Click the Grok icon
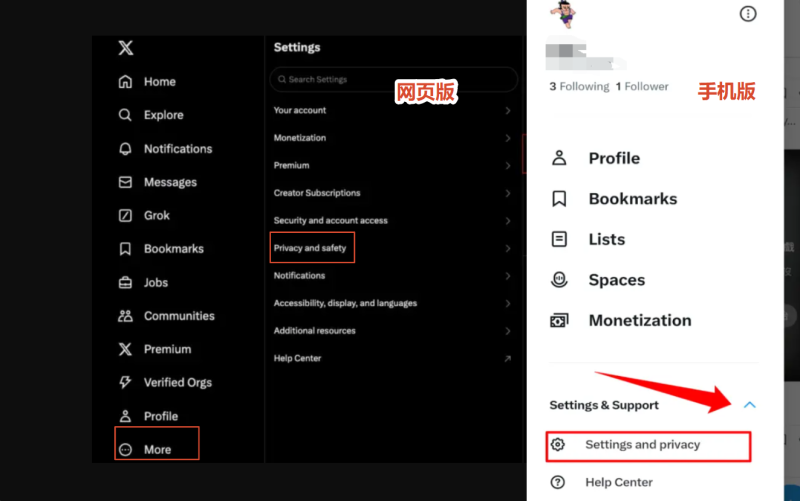Viewport: 800px width, 501px height. click(x=125, y=215)
